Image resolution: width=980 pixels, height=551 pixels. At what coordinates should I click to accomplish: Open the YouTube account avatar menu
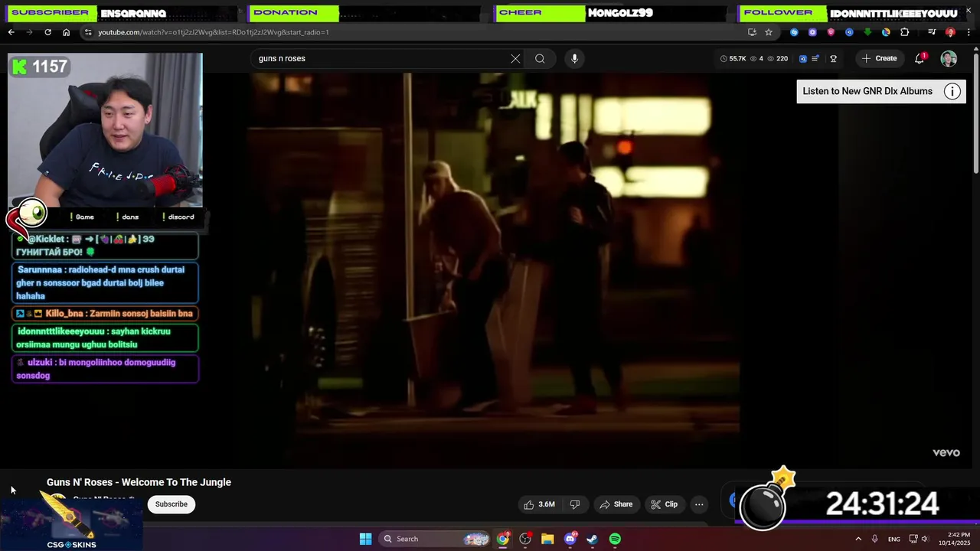point(949,59)
